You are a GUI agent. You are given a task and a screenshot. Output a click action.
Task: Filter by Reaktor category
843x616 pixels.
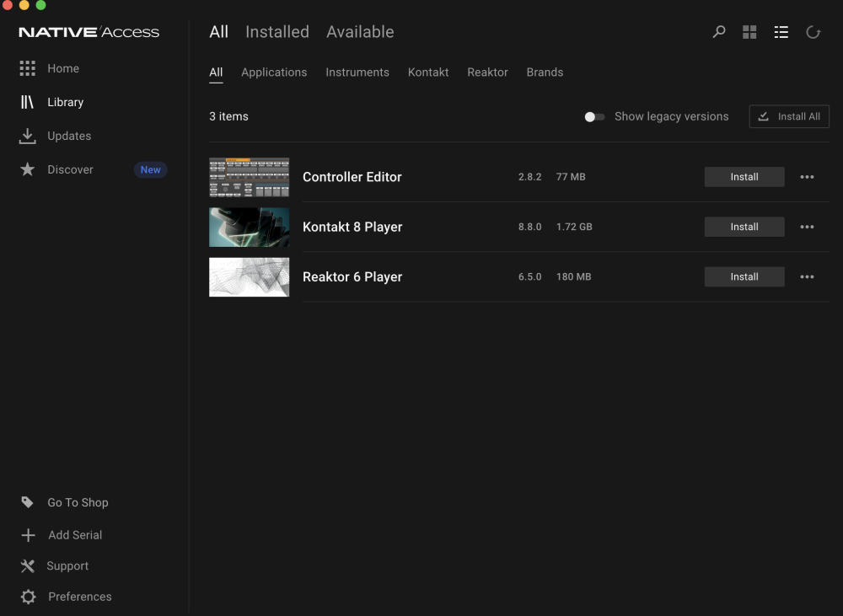(487, 72)
